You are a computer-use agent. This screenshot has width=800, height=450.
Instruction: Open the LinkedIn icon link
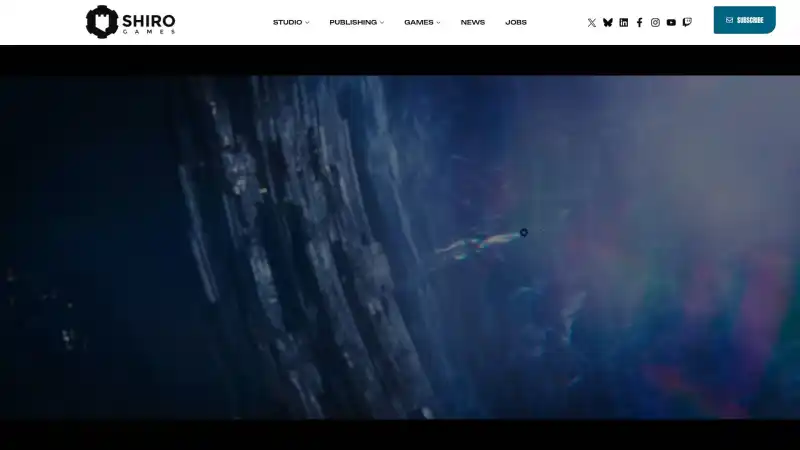pos(623,22)
